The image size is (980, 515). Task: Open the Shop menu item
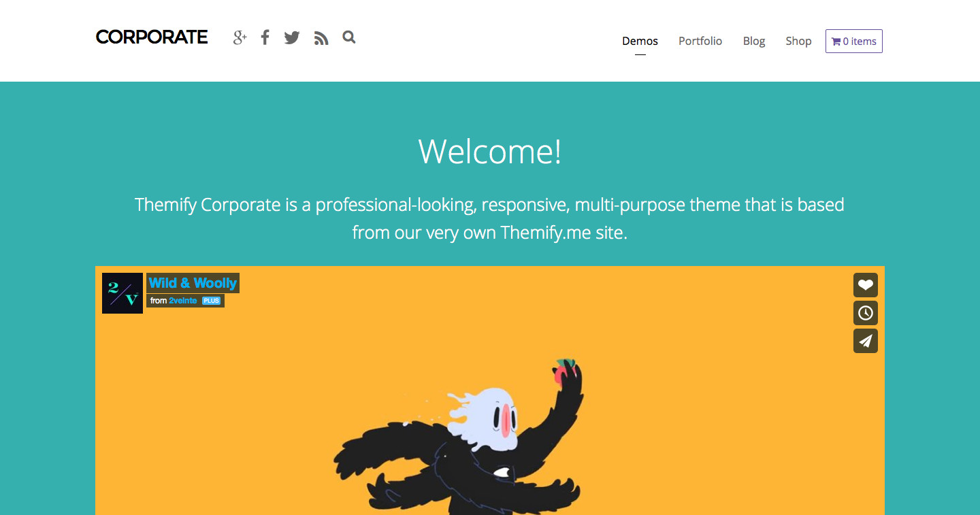(798, 41)
